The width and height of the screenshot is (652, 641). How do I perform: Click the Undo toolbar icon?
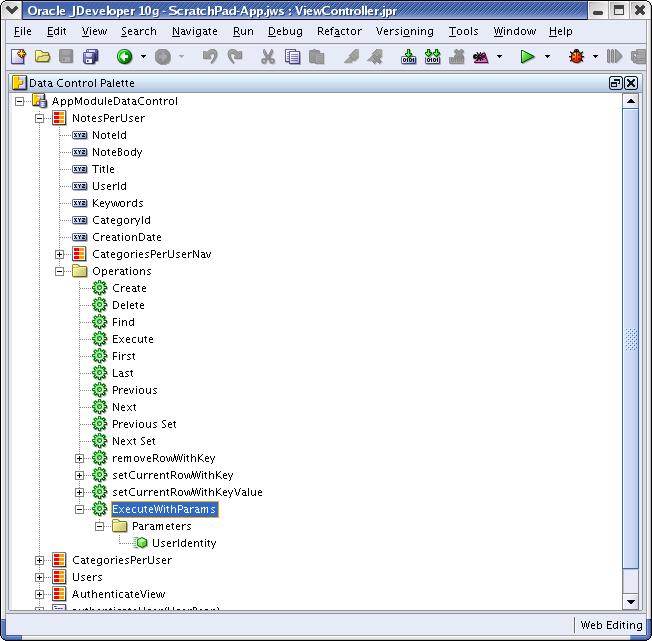(x=210, y=56)
